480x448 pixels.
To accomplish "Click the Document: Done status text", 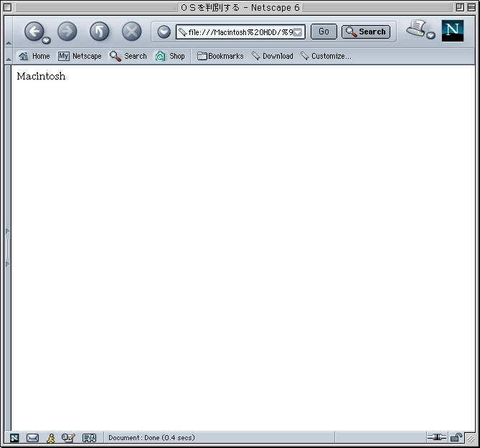I will point(151,437).
